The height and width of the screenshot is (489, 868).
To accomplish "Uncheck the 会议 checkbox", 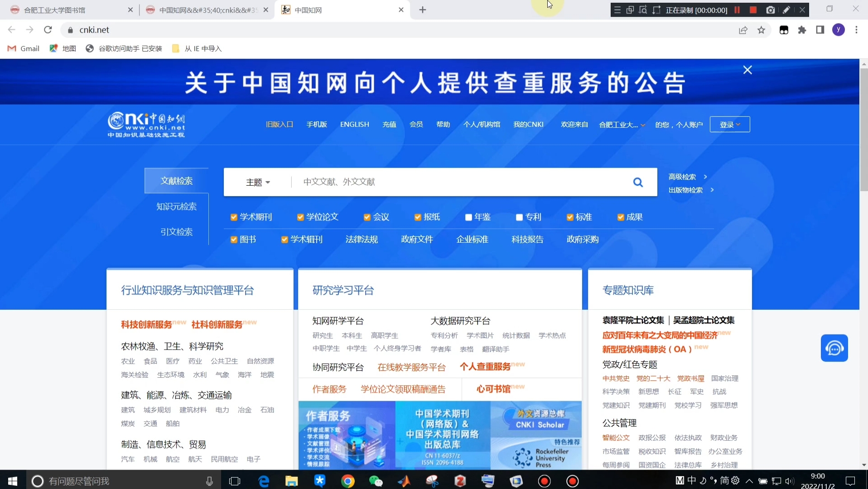I will (x=367, y=217).
